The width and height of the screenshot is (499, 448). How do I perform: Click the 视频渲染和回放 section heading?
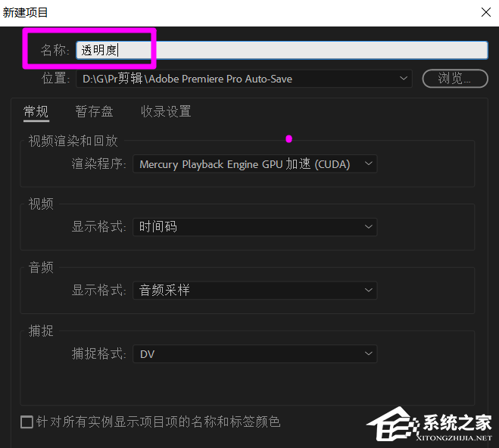tap(73, 141)
